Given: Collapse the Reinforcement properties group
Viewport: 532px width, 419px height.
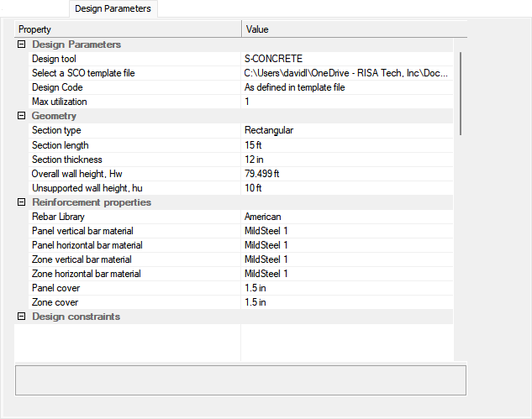Looking at the screenshot, I should pos(21,202).
